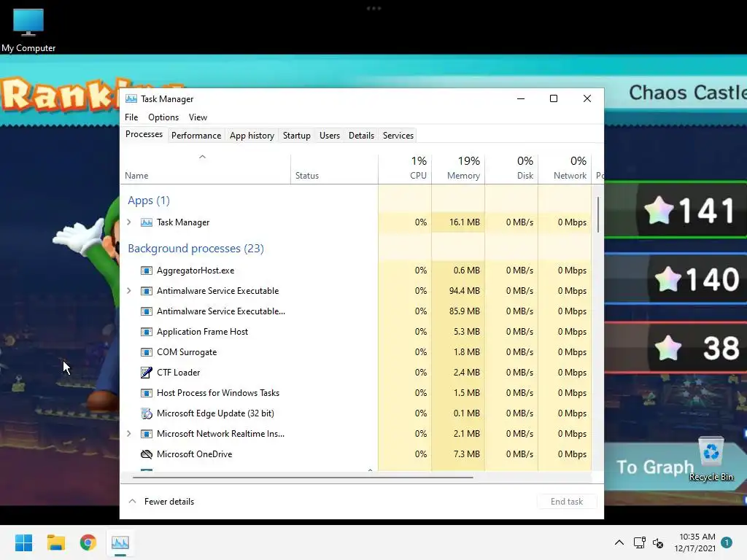The height and width of the screenshot is (560, 747).
Task: Select the Background processes (23) heading
Action: (x=196, y=249)
